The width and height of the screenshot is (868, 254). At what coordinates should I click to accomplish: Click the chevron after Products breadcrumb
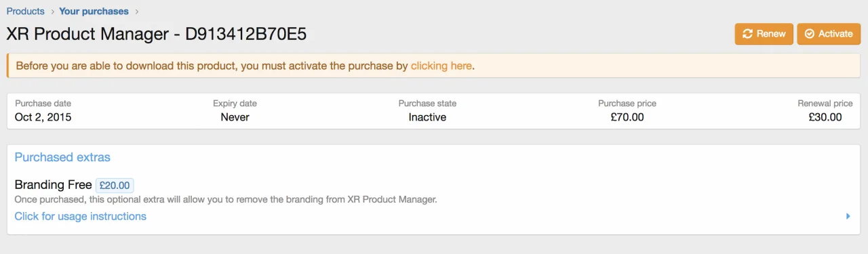pyautogui.click(x=52, y=12)
